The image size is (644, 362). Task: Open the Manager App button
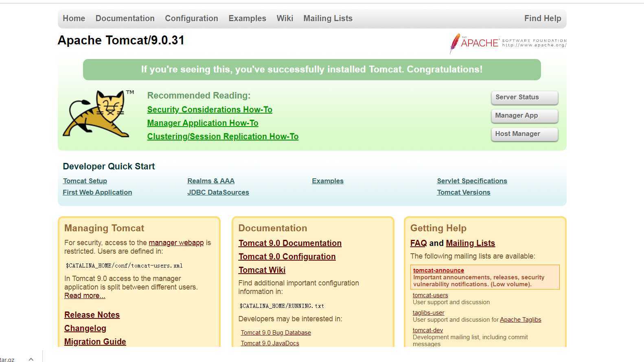point(524,116)
